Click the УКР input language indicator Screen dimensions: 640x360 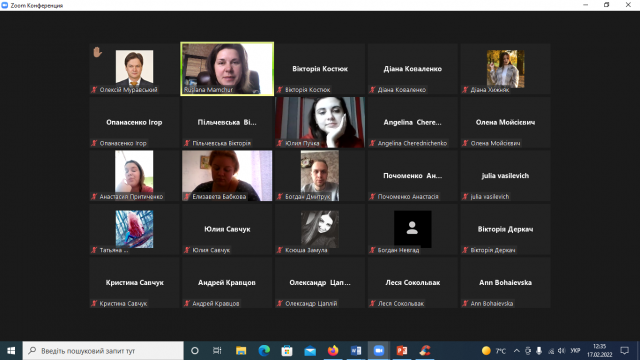[575, 351]
